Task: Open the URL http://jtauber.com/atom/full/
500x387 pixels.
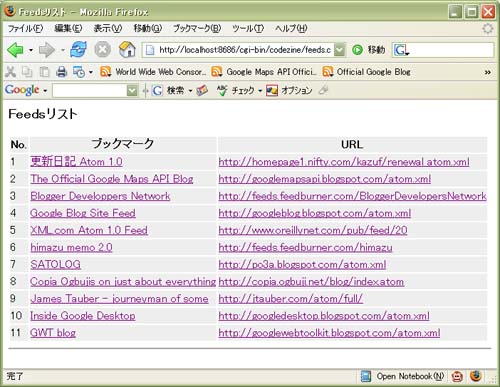Action: pos(291,299)
